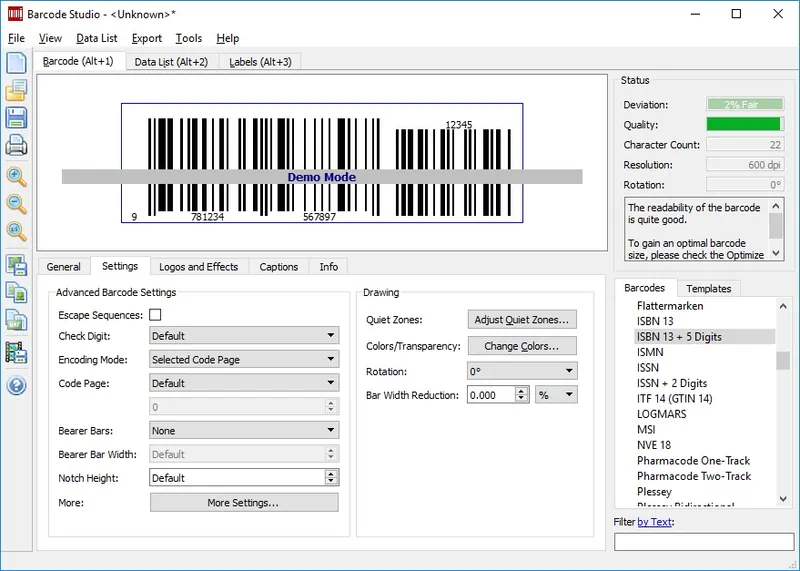Image resolution: width=800 pixels, height=571 pixels.
Task: Click the Change Colors button
Action: point(522,346)
